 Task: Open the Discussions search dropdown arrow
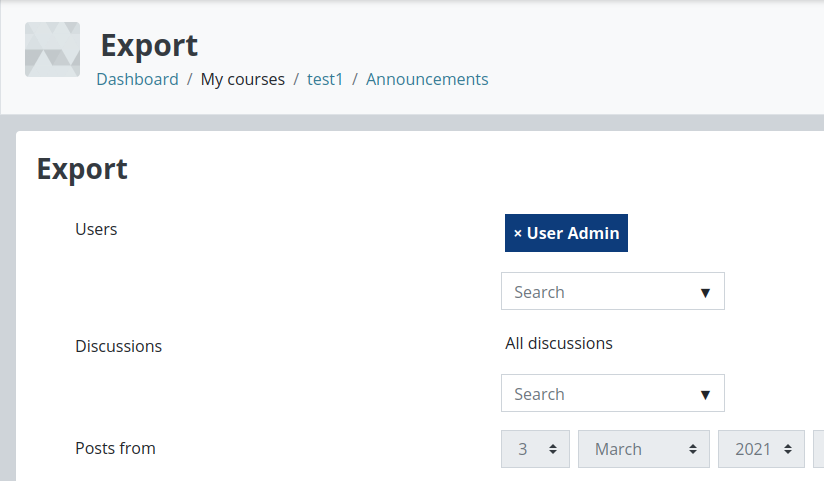tap(705, 395)
